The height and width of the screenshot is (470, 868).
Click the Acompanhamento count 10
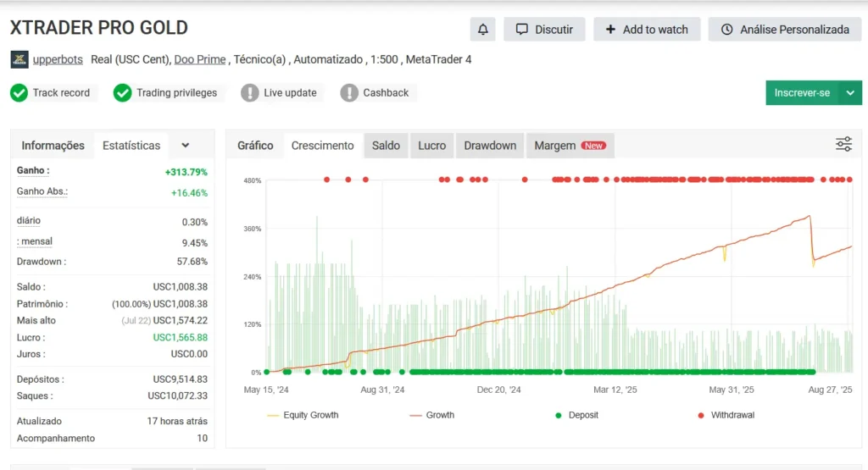202,439
